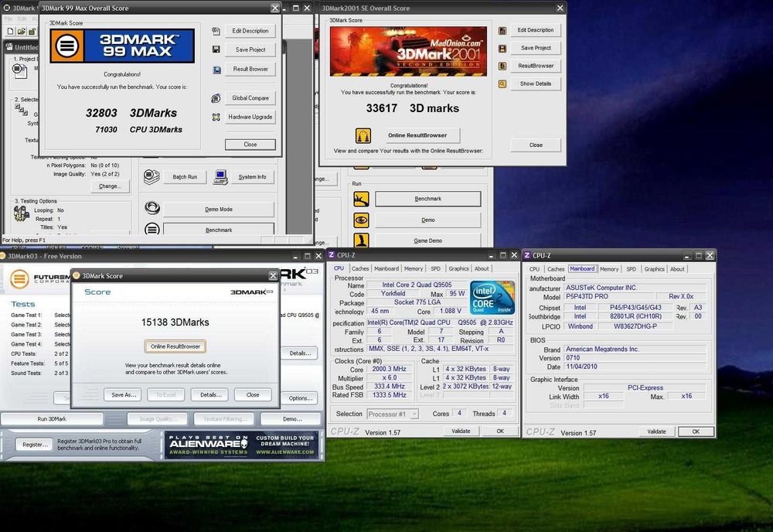The image size is (773, 532).
Task: Click Show Details button in 3DMark2001 dialog
Action: tap(536, 84)
